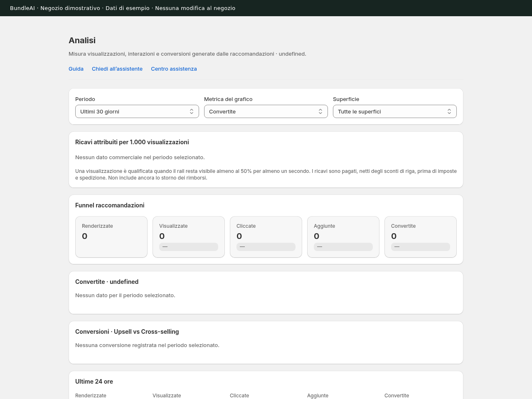
Task: Click the chevron icon on Periodo select
Action: [192, 111]
